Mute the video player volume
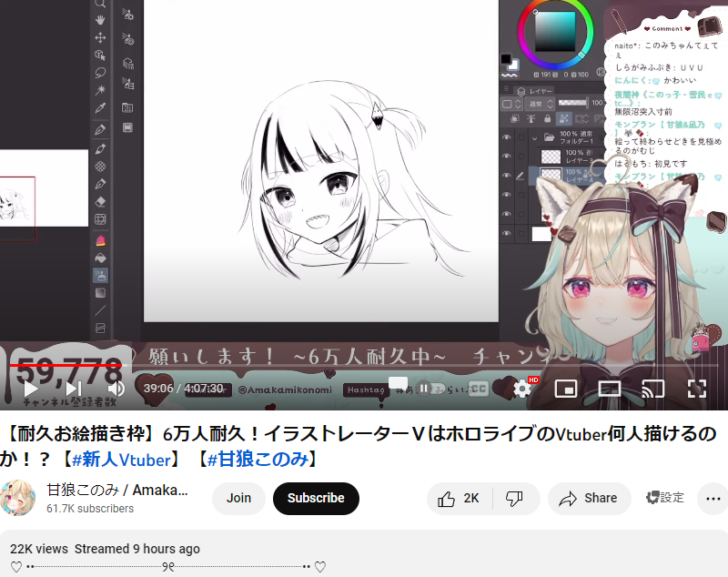728x577 pixels. point(116,389)
